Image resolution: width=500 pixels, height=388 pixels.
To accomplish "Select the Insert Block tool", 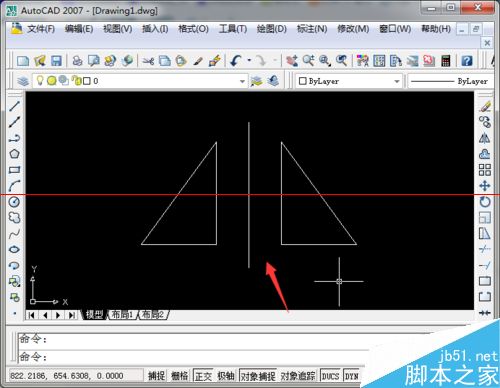I will coord(14,281).
